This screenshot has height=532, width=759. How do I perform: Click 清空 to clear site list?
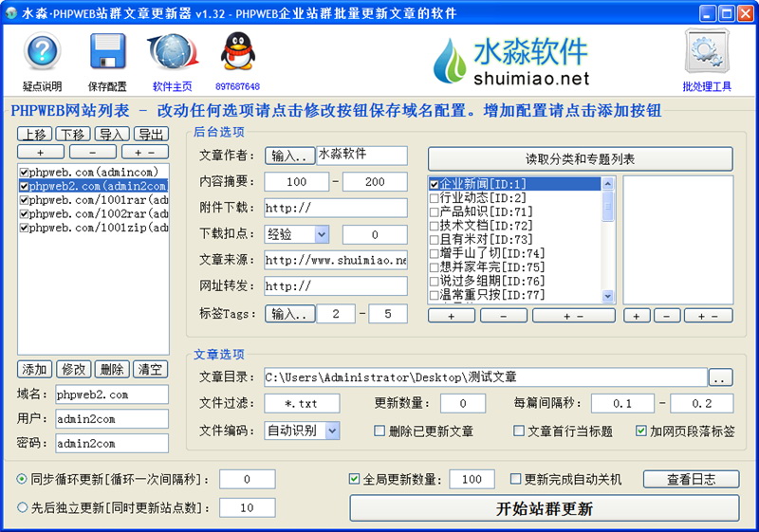(151, 370)
